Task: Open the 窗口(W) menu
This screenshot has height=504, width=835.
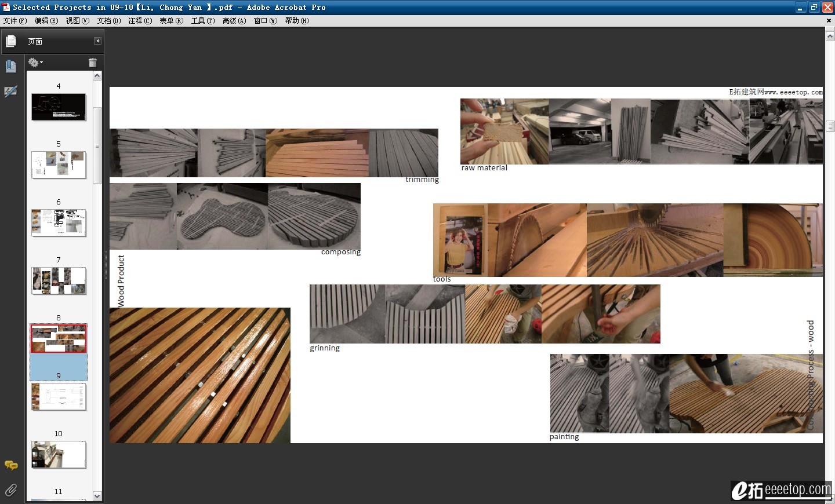Action: click(266, 21)
